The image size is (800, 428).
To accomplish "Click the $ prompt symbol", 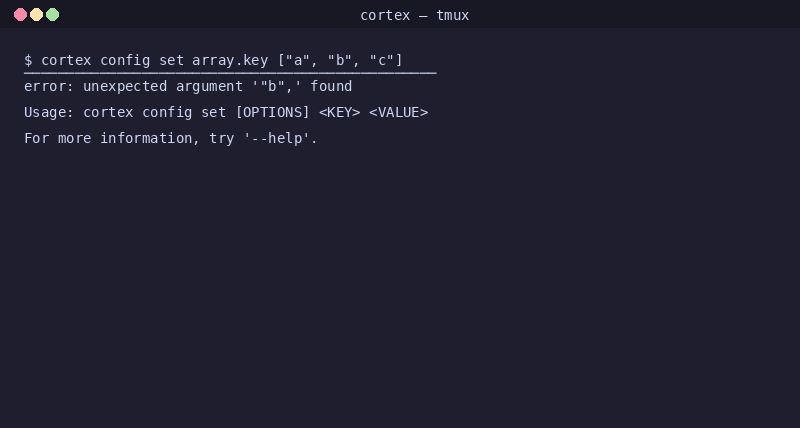I will [28, 60].
